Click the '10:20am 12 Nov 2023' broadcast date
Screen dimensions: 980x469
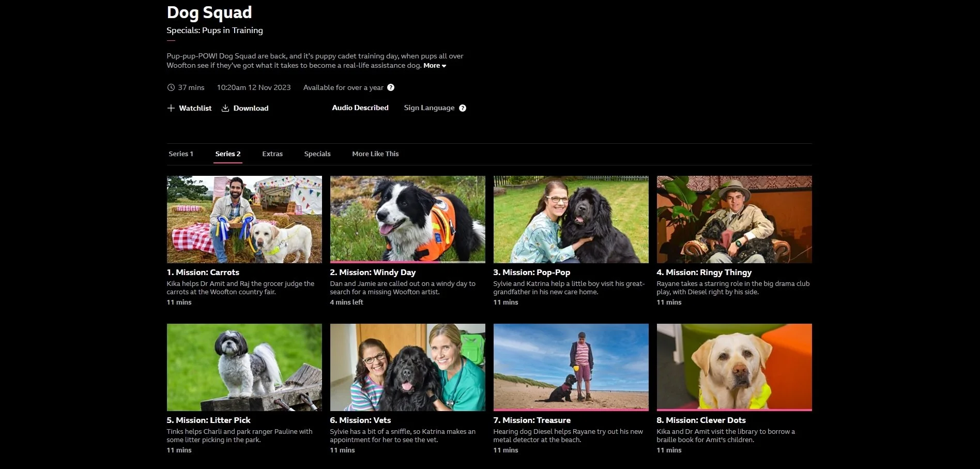(x=254, y=87)
